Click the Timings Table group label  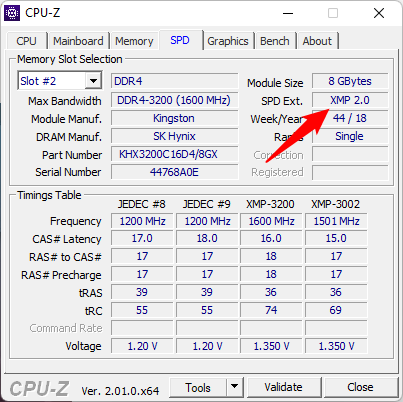49,195
